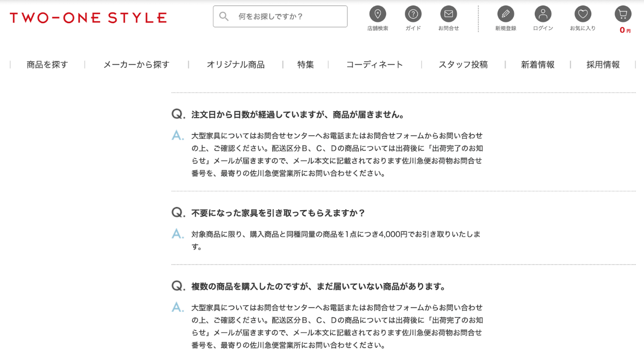Go to the 特集 page
The width and height of the screenshot is (644, 362).
point(305,64)
